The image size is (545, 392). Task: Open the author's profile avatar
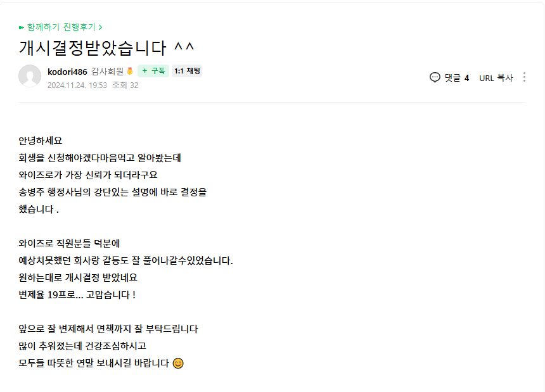(x=30, y=77)
